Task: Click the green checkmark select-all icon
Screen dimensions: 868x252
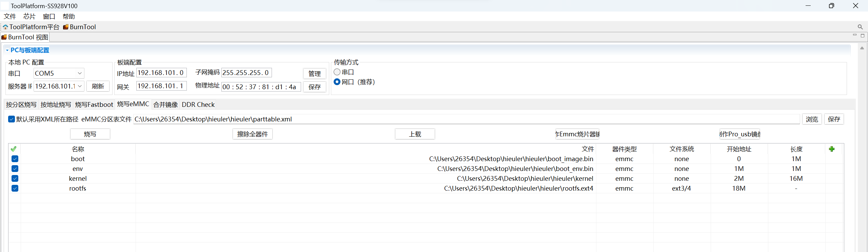Action: [x=14, y=149]
